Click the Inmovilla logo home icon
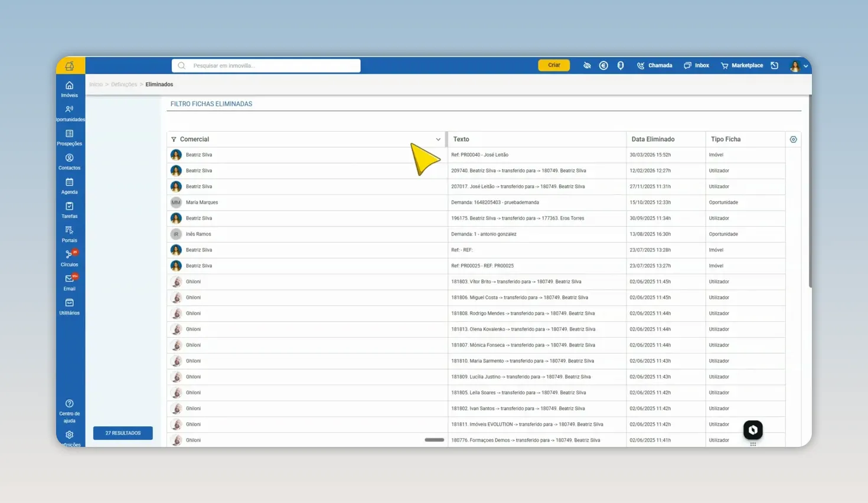Viewport: 868px width, 503px height. [70, 66]
